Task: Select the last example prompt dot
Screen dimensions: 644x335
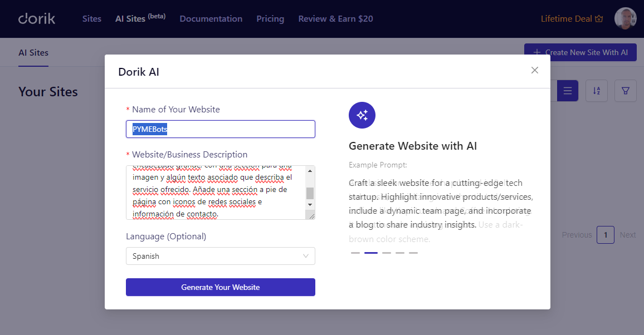Action: pyautogui.click(x=413, y=253)
